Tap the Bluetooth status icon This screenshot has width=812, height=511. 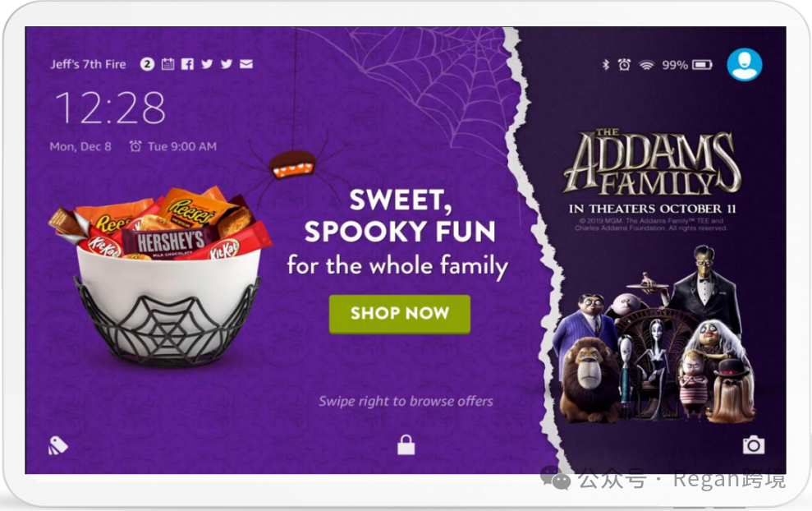[x=605, y=65]
